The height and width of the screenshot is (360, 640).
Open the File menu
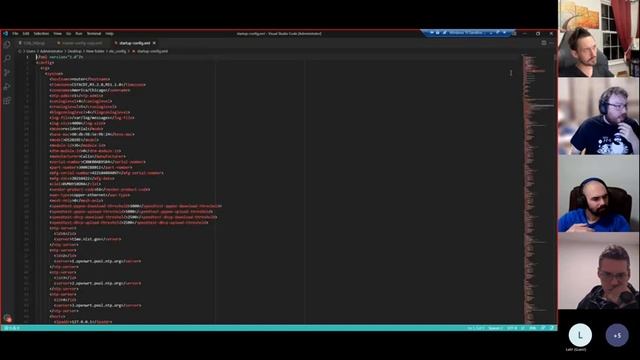coord(15,33)
